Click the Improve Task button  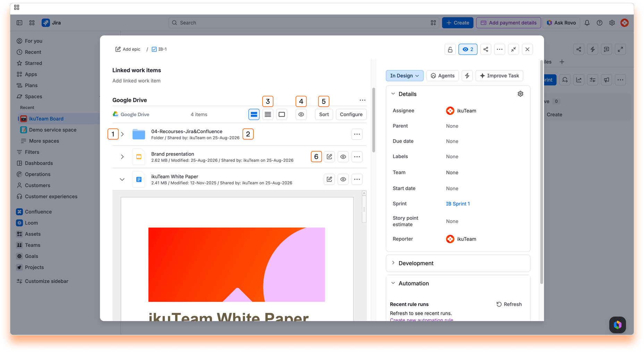[x=499, y=76]
